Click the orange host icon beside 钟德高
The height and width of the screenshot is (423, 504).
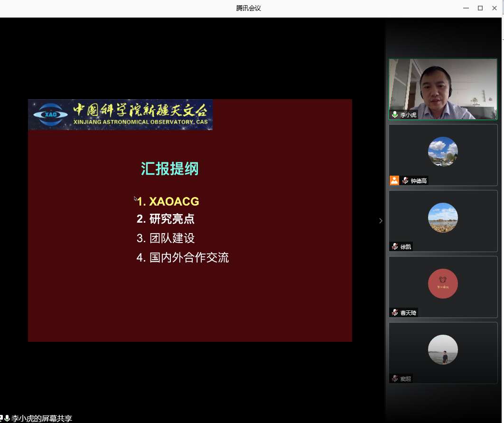click(x=394, y=180)
